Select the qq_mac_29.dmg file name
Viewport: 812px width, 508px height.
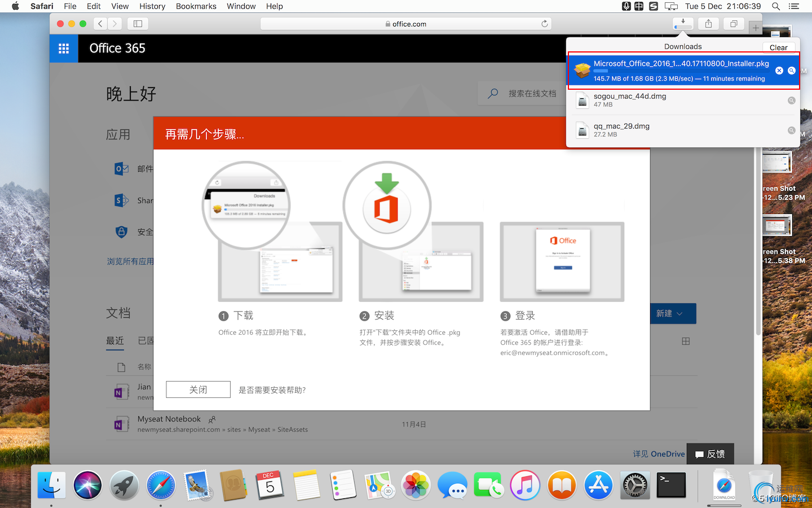pyautogui.click(x=621, y=126)
